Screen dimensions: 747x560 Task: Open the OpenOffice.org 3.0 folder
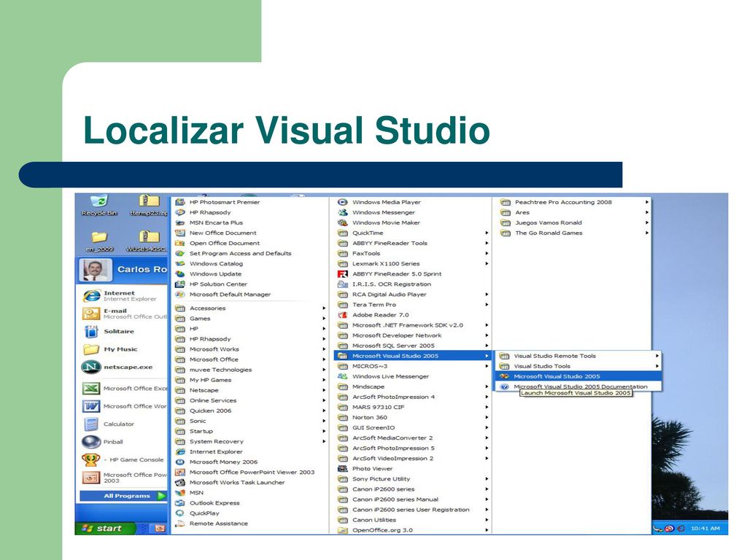coord(413,530)
